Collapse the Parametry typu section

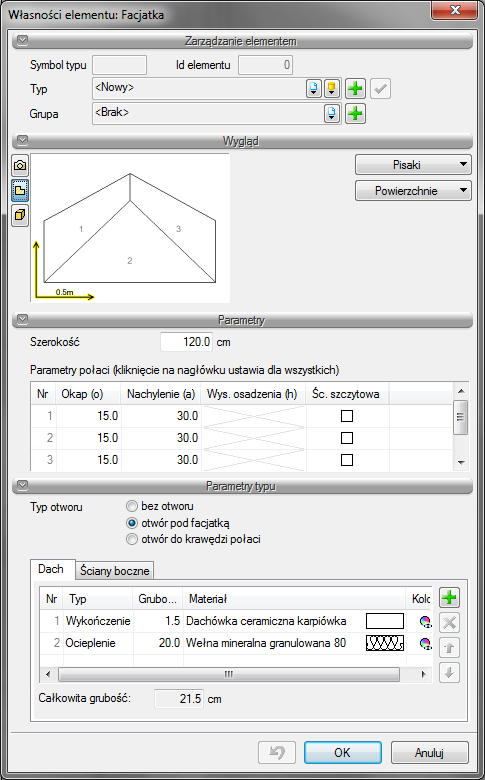point(22,486)
